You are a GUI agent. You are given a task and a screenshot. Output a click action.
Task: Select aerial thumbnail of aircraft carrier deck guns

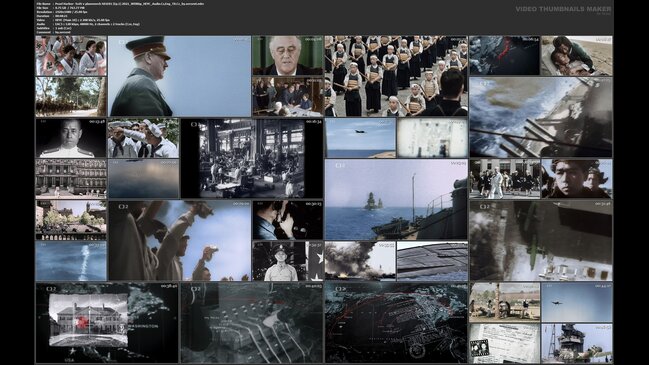tap(541, 117)
